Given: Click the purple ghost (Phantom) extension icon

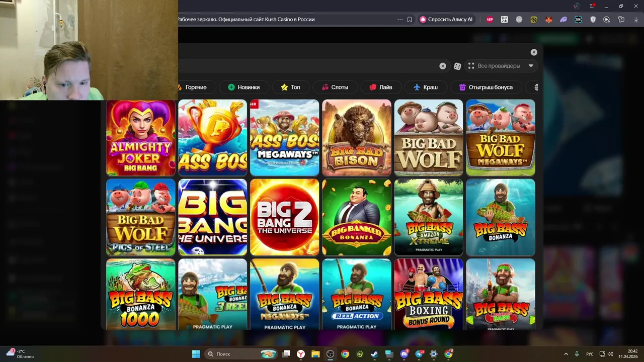Looking at the screenshot, I should click(563, 20).
